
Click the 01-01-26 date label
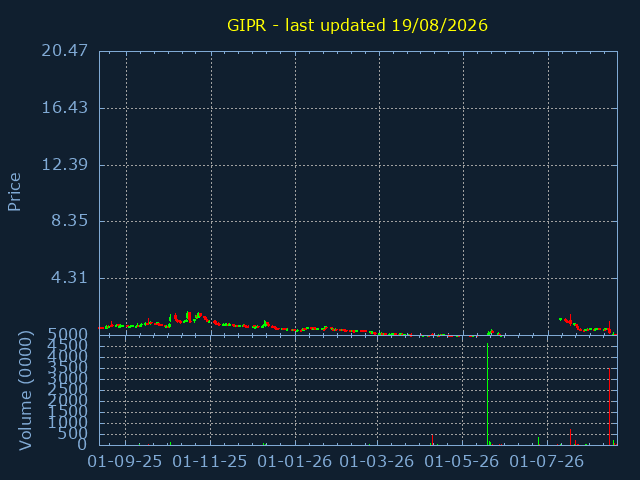(295, 462)
